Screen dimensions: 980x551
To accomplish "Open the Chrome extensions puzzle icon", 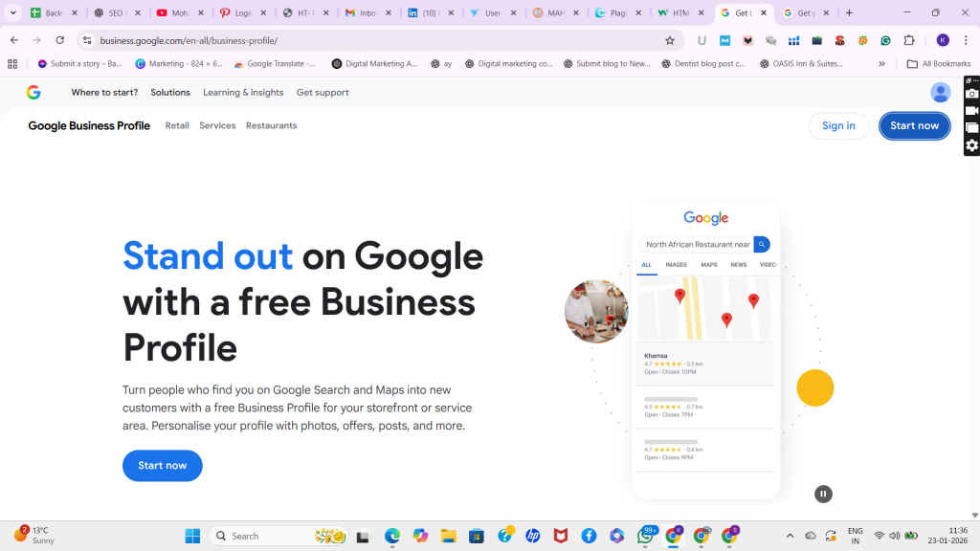I will (x=909, y=40).
